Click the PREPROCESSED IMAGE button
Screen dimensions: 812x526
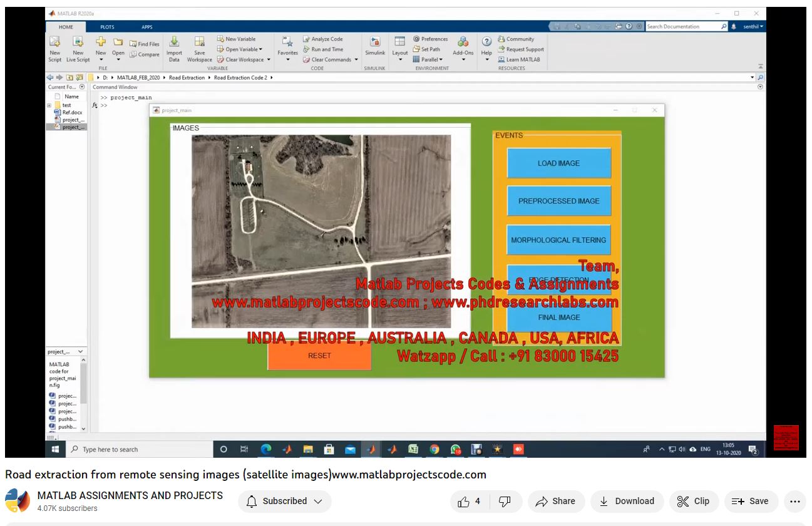(x=558, y=201)
